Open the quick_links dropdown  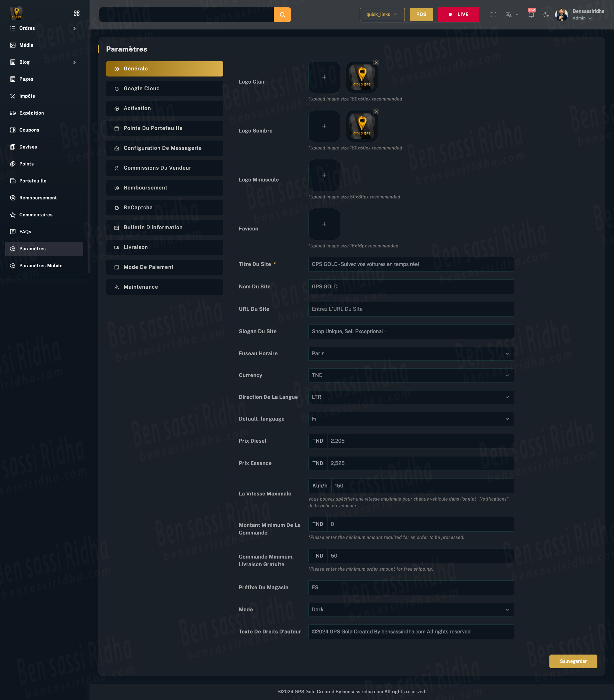coord(382,15)
